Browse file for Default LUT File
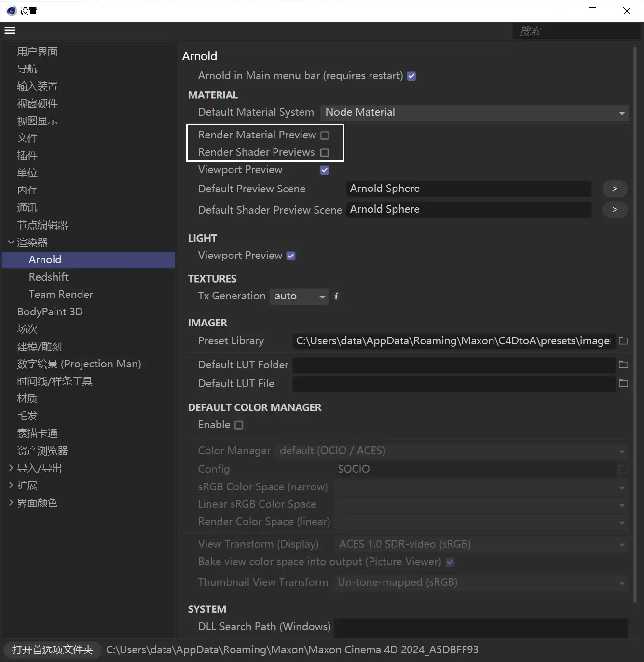644x662 pixels. pos(623,383)
